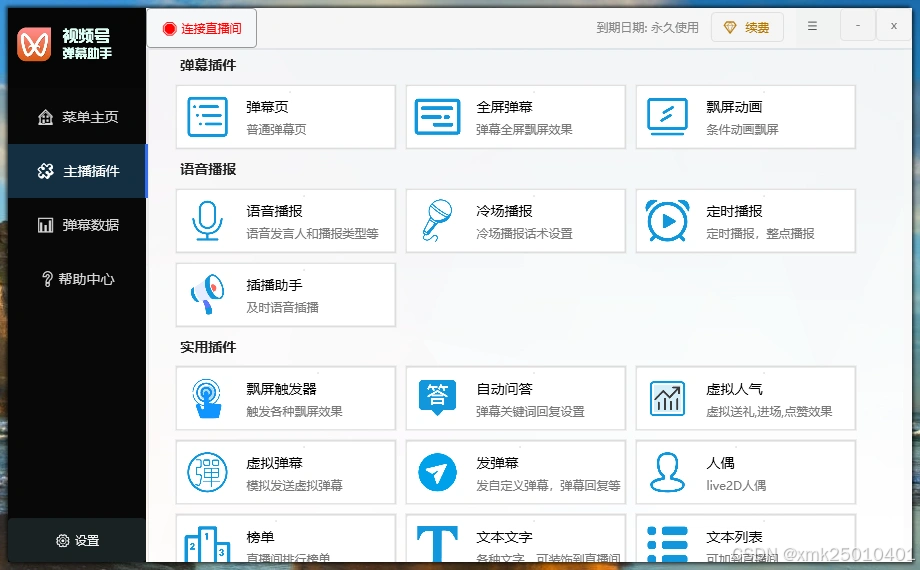Click the 实用插件 section heading
Viewport: 920px width, 570px height.
(208, 347)
